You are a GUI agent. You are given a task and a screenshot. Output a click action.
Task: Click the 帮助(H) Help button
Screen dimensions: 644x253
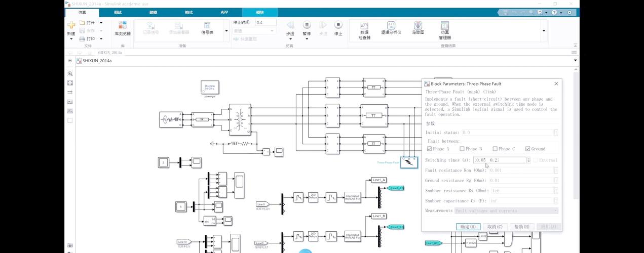click(521, 227)
